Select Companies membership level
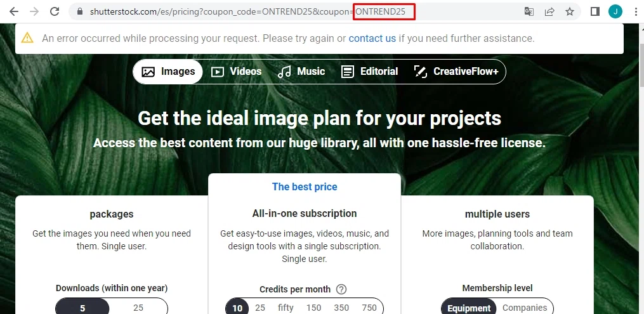The width and height of the screenshot is (644, 314). point(525,308)
